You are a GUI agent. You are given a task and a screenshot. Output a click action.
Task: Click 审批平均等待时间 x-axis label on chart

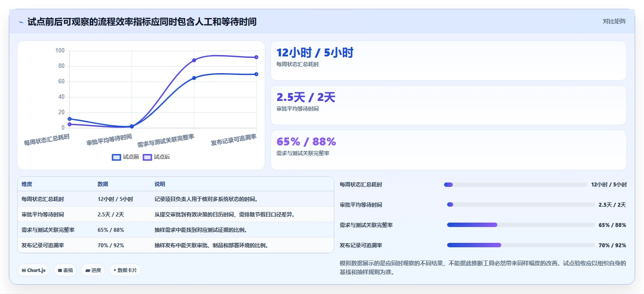click(x=109, y=140)
